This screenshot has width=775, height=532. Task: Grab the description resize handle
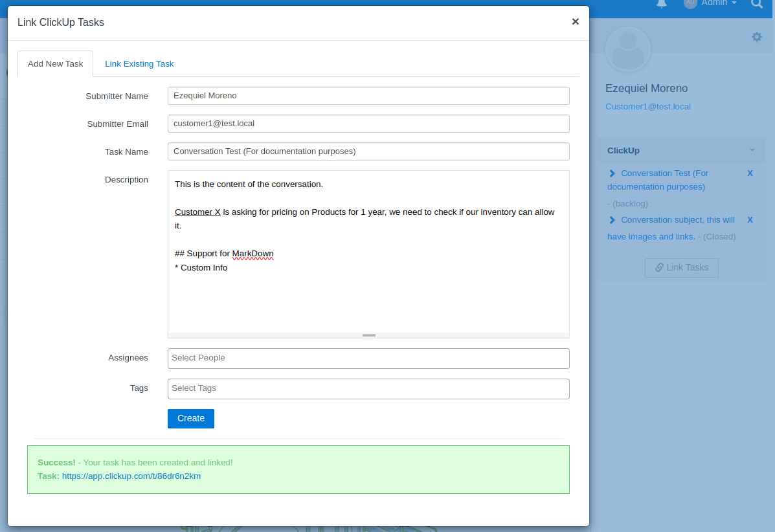point(368,335)
